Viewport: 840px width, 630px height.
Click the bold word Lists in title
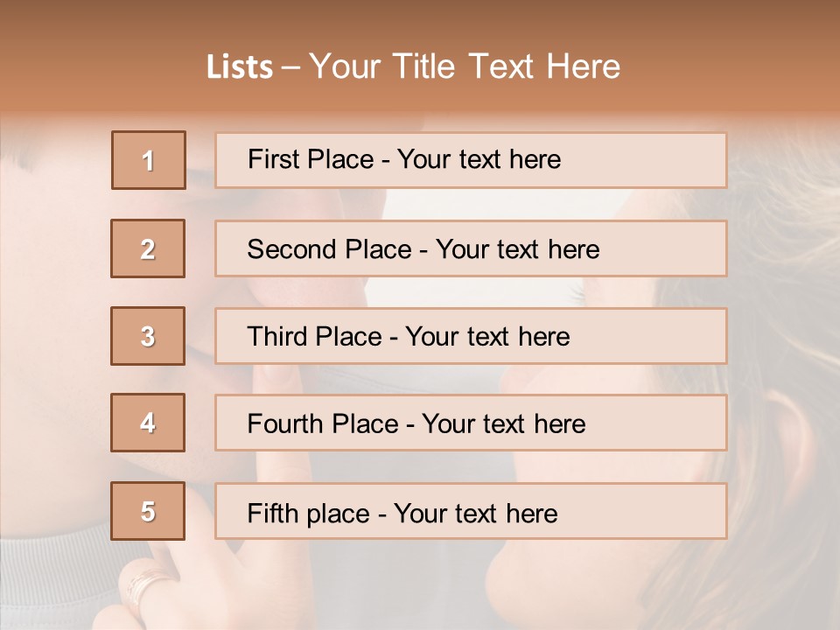pyautogui.click(x=240, y=67)
